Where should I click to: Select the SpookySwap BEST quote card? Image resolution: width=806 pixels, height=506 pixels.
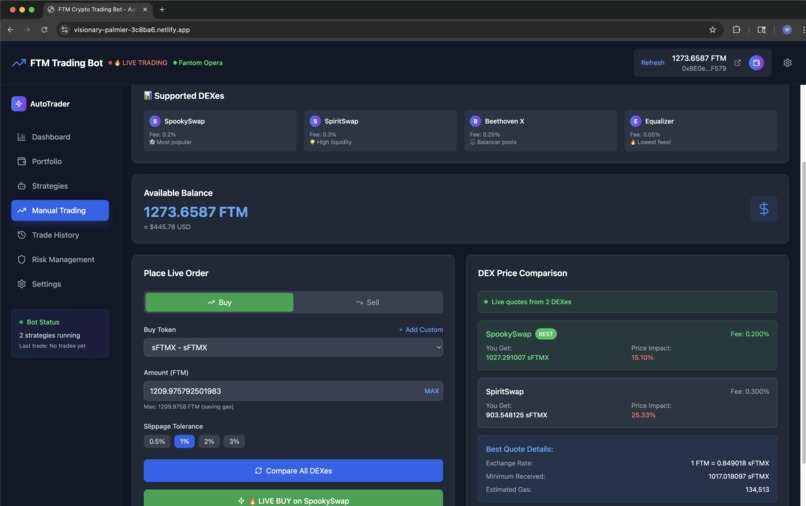coord(627,345)
